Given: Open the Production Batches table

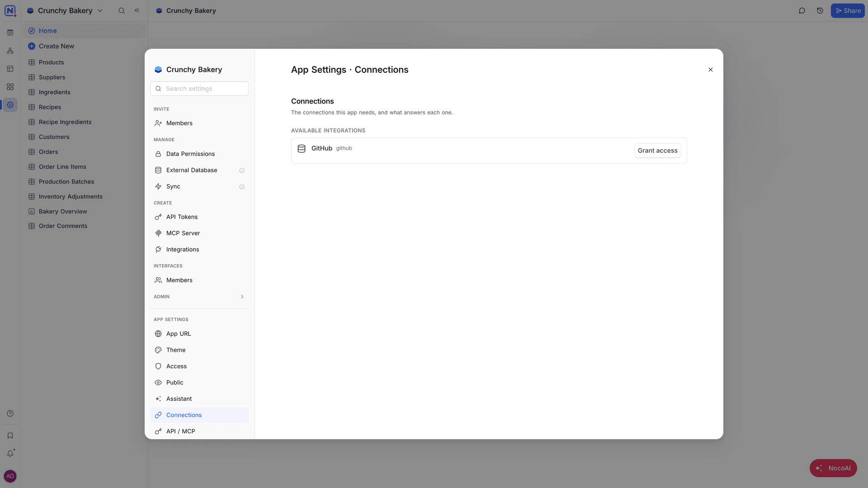Looking at the screenshot, I should [85, 182].
